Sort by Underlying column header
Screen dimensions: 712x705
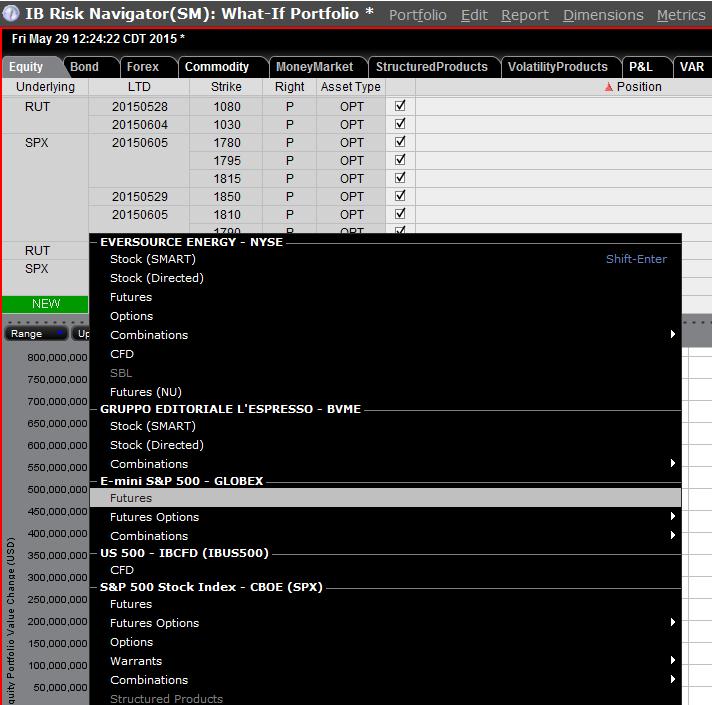click(45, 87)
